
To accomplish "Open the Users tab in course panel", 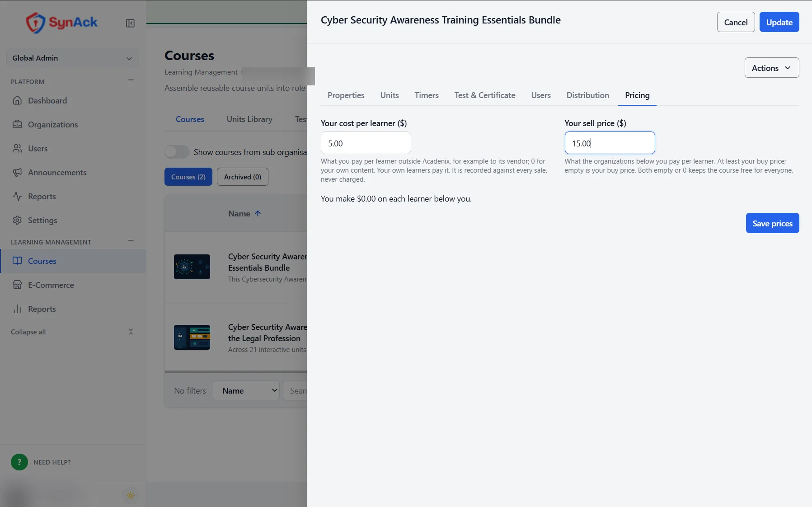I will pos(541,95).
